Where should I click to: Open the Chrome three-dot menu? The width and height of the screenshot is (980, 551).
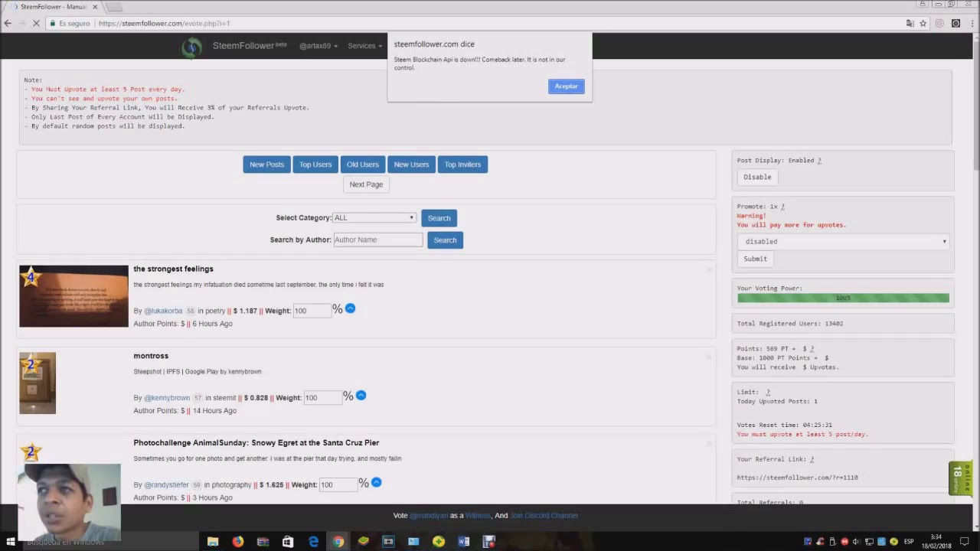tap(972, 24)
